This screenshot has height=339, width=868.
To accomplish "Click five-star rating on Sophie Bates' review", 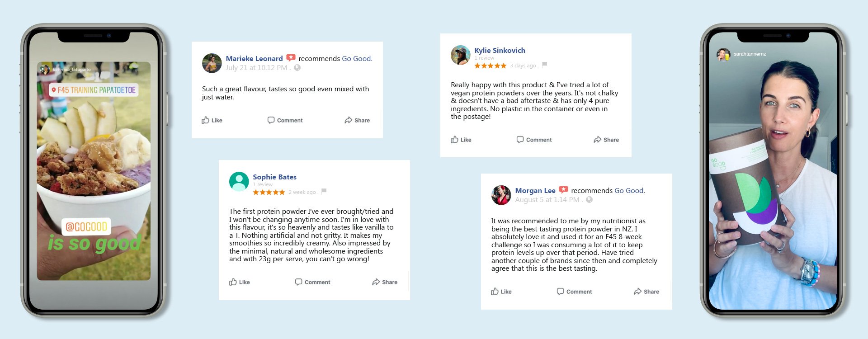I will click(x=269, y=192).
